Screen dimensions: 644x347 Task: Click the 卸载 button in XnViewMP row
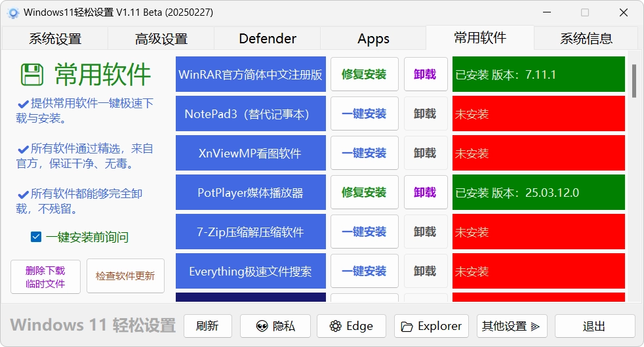(x=426, y=153)
